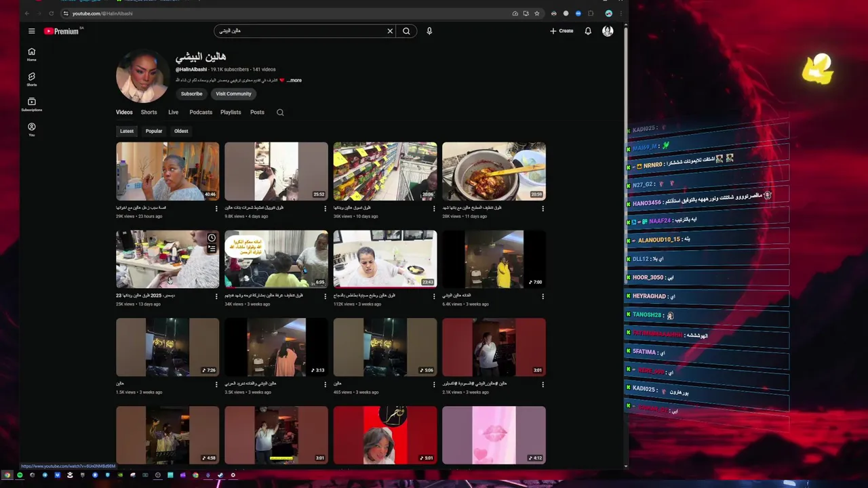Open Chrome from the taskbar
Screen dimensions: 868x488
tap(7, 475)
